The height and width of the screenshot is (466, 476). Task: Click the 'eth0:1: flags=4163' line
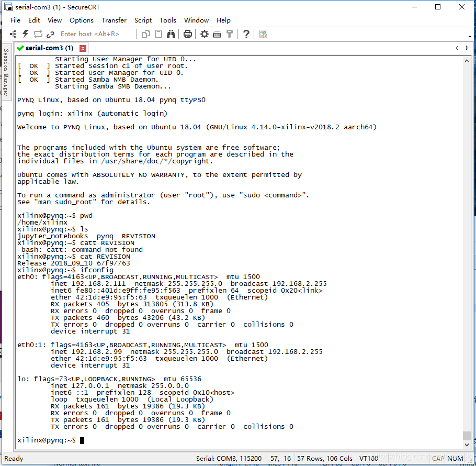[x=143, y=345]
